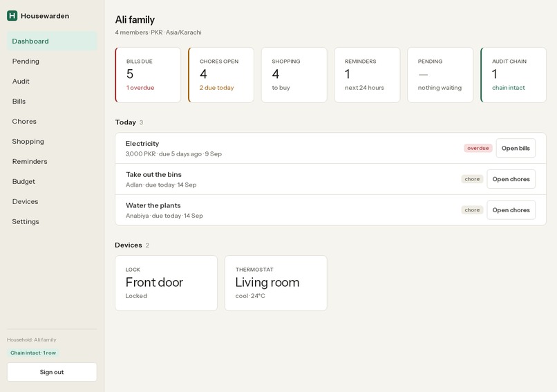Open the Pending summary card

coord(440,75)
